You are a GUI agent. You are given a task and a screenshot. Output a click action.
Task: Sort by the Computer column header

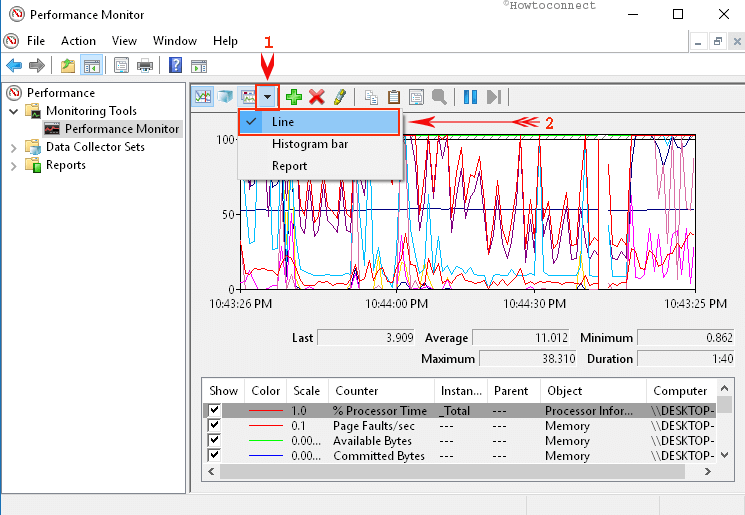(681, 391)
